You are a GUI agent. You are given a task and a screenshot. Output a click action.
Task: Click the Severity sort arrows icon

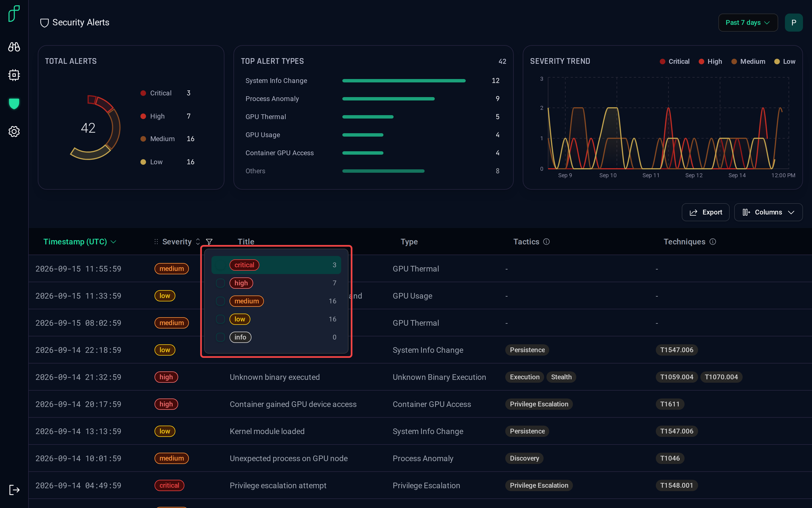[x=198, y=242]
